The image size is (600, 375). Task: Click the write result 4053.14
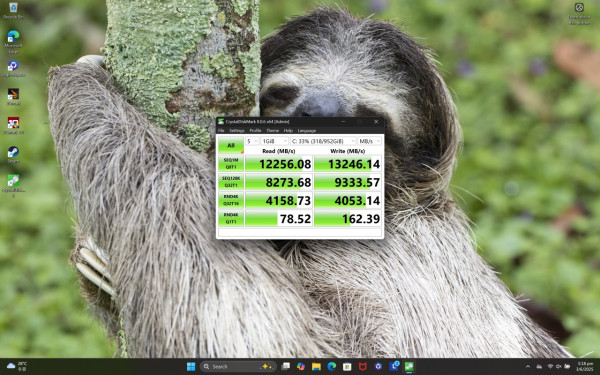point(348,200)
